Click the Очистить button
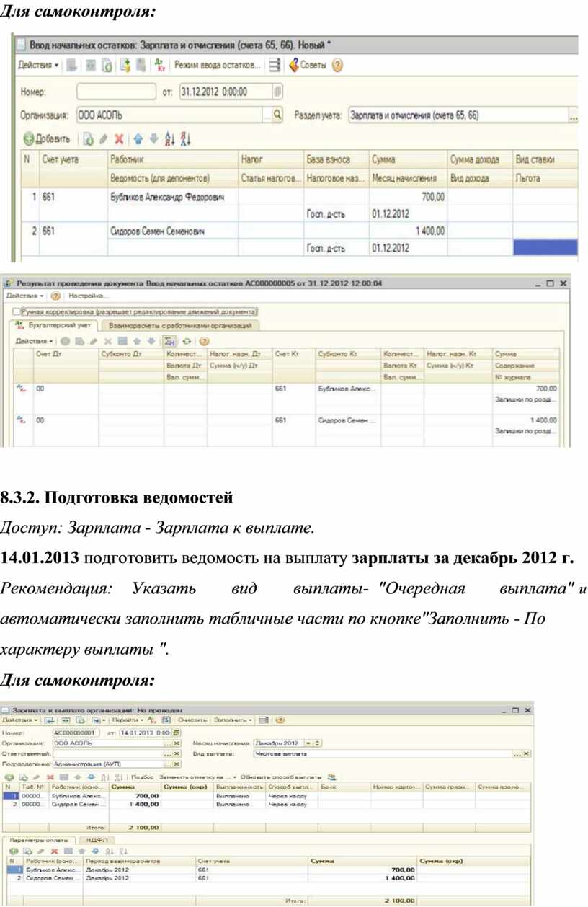 coord(192,720)
